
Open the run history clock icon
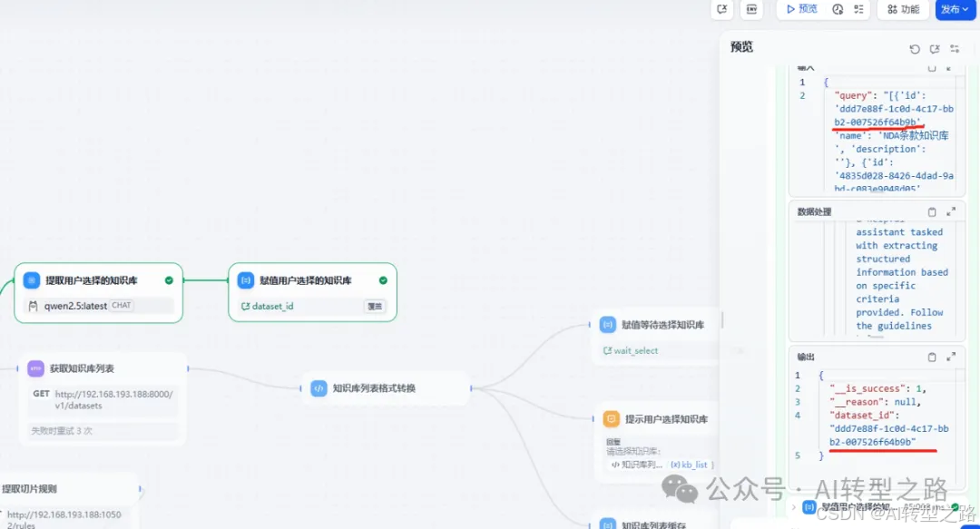click(x=838, y=10)
